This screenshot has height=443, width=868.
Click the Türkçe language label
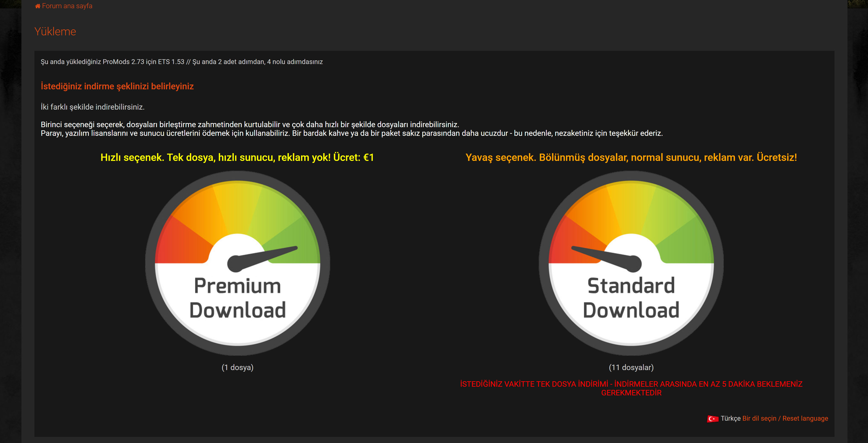(x=731, y=418)
